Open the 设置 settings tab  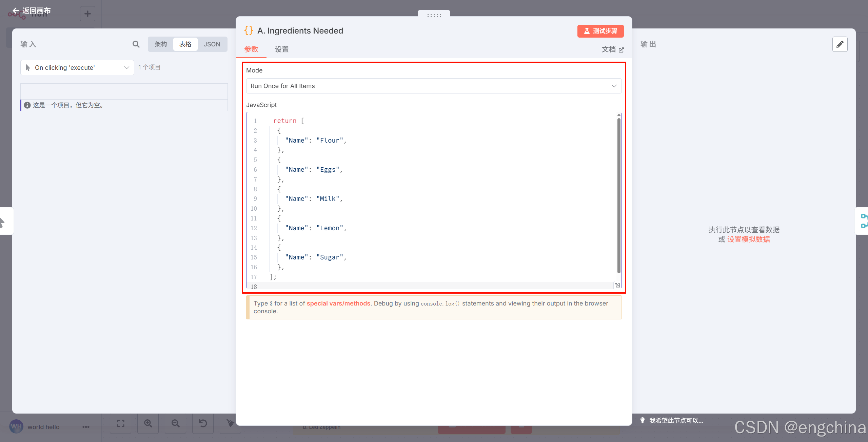coord(281,49)
